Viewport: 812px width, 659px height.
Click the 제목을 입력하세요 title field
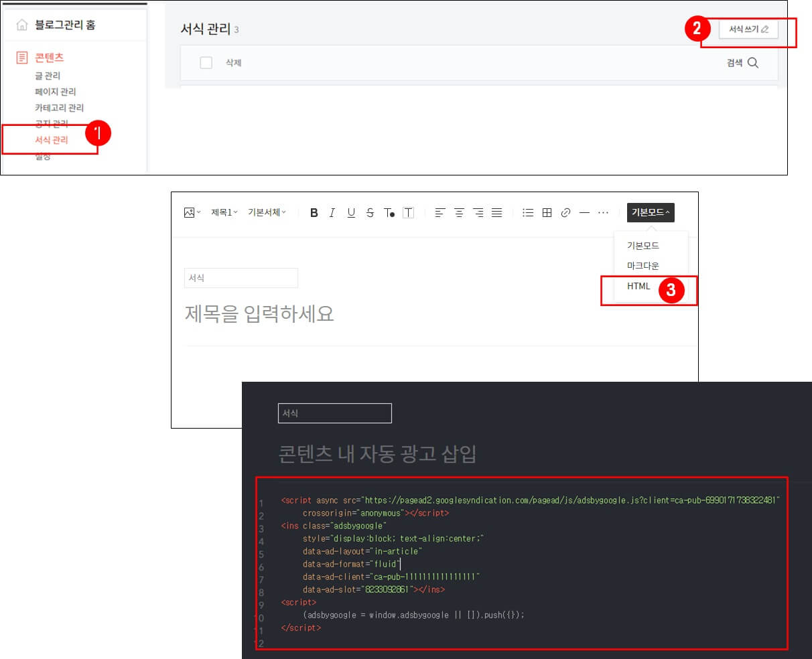point(259,313)
